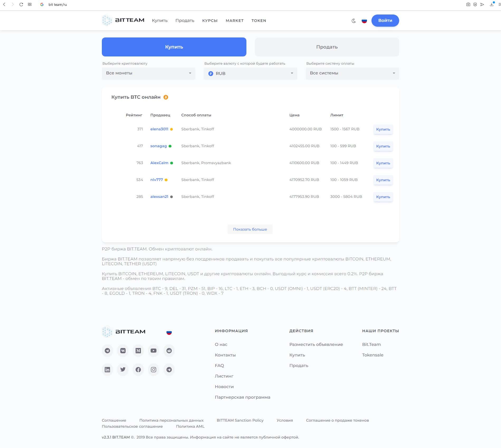Open Купить in the top navigation
This screenshot has height=448, width=501.
tap(160, 21)
